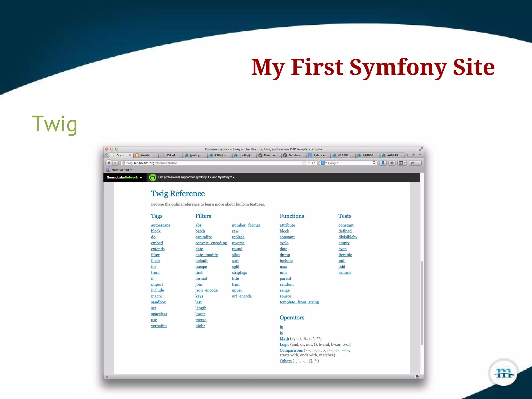Open the date_modify filter link

(207, 255)
